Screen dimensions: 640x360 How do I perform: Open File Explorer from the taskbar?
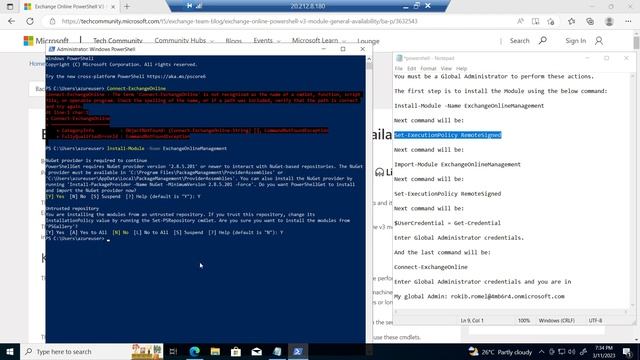coord(215,351)
